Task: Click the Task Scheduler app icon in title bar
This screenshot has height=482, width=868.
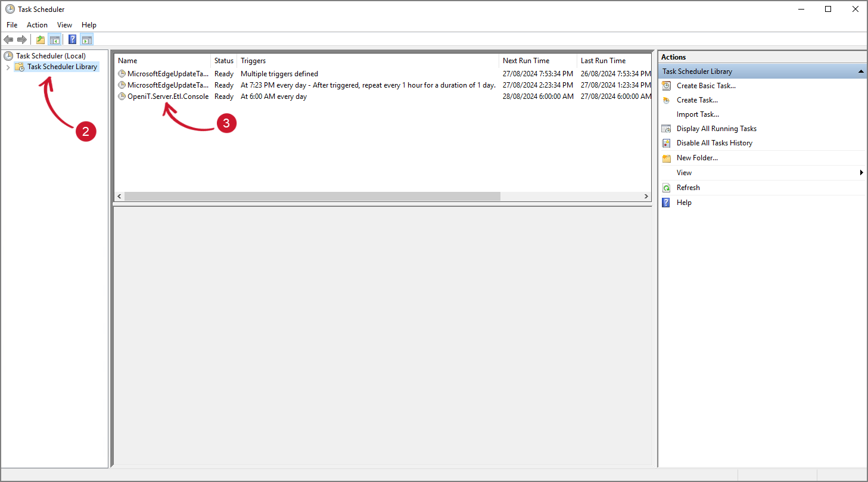Action: click(10, 9)
